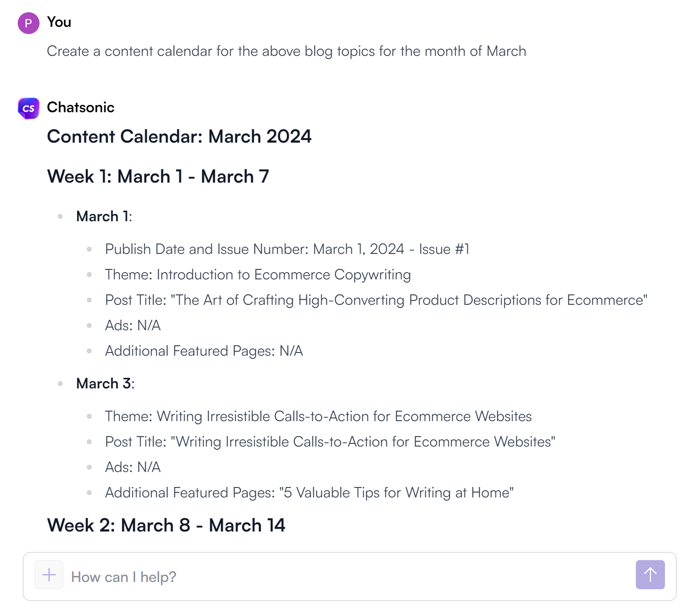699x616 pixels.
Task: Click 'Additional Featured Pages: N/A' line
Action: pyautogui.click(x=204, y=351)
